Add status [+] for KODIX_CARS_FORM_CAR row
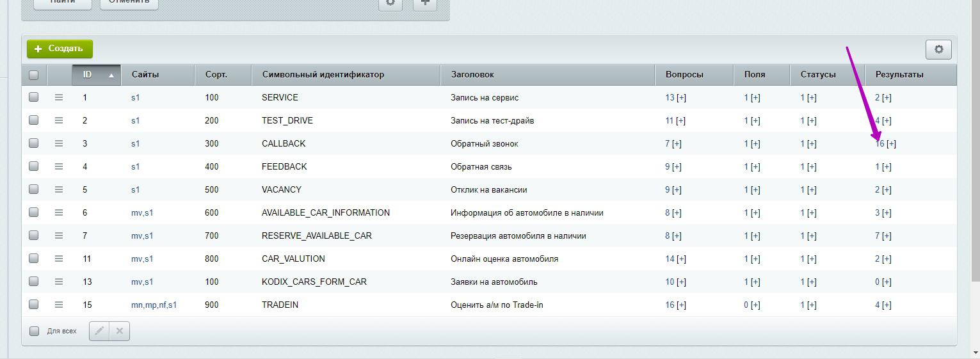 point(812,282)
